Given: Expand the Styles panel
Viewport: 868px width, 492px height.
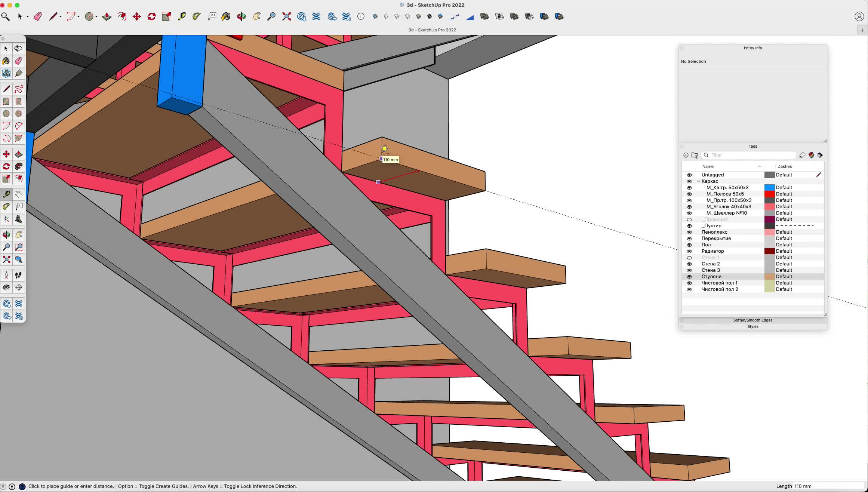Looking at the screenshot, I should (x=752, y=326).
